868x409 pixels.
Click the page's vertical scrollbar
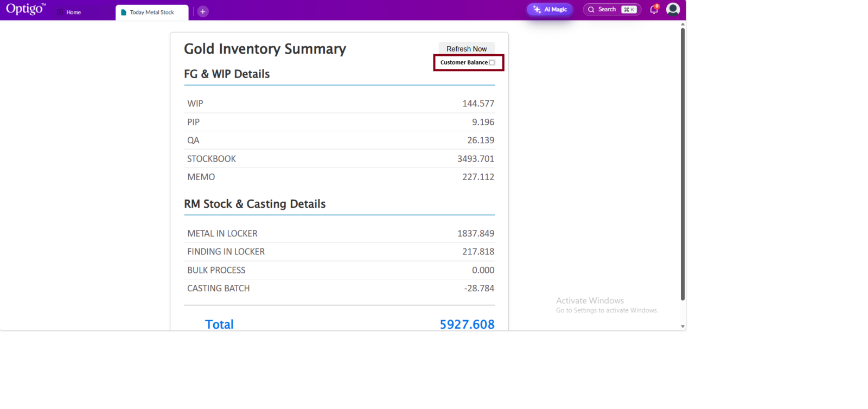(x=682, y=163)
